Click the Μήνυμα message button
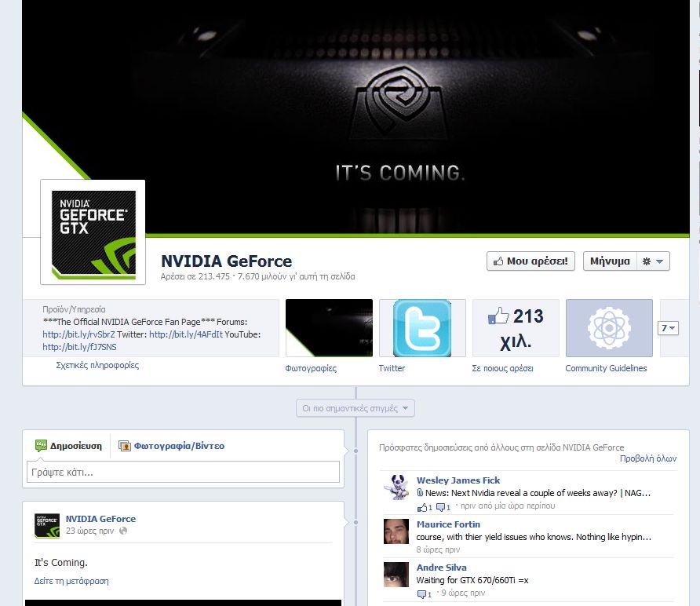This screenshot has width=700, height=606. (x=610, y=261)
